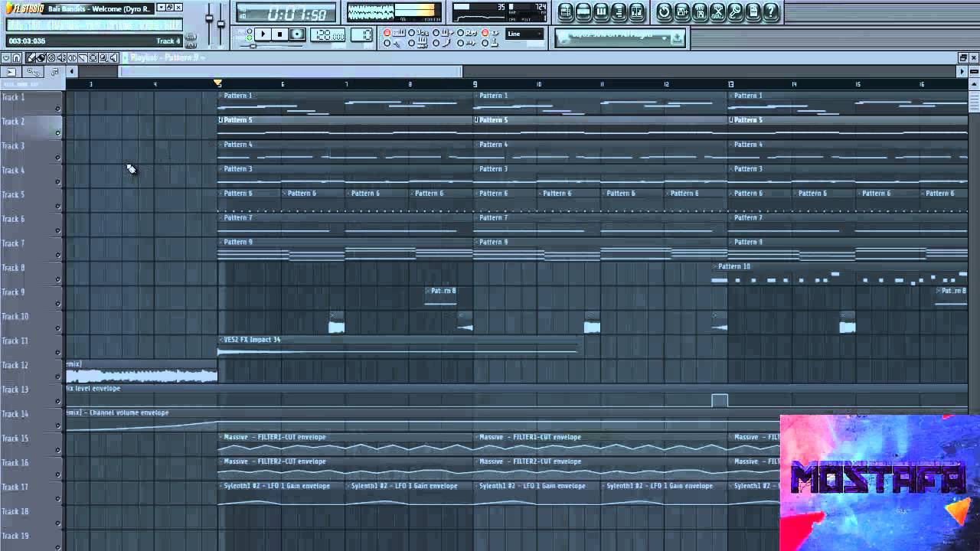Click the 128 tempo display

(x=329, y=34)
